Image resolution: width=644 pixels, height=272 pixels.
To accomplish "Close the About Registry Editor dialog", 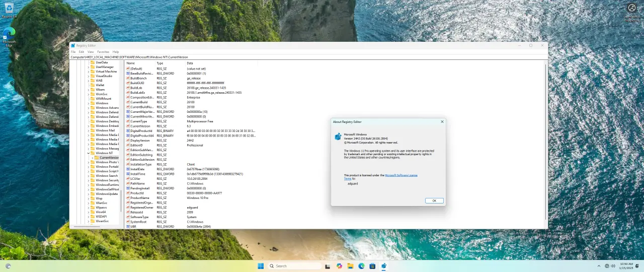I will 442,121.
